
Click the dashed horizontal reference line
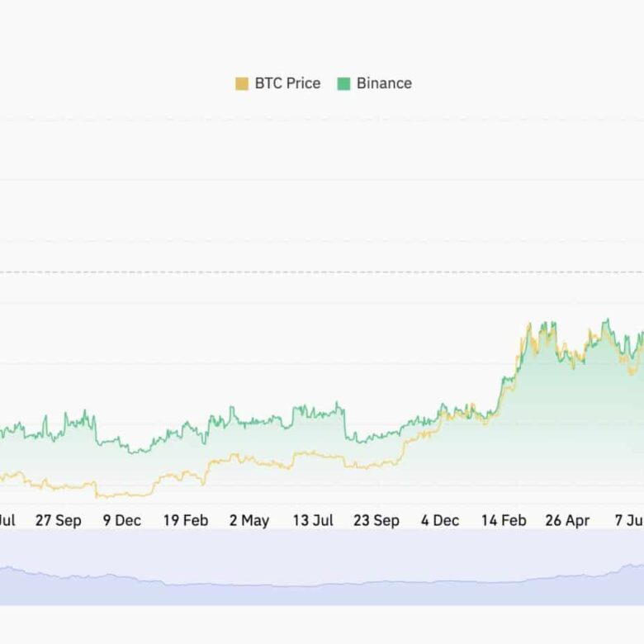[x=322, y=272]
